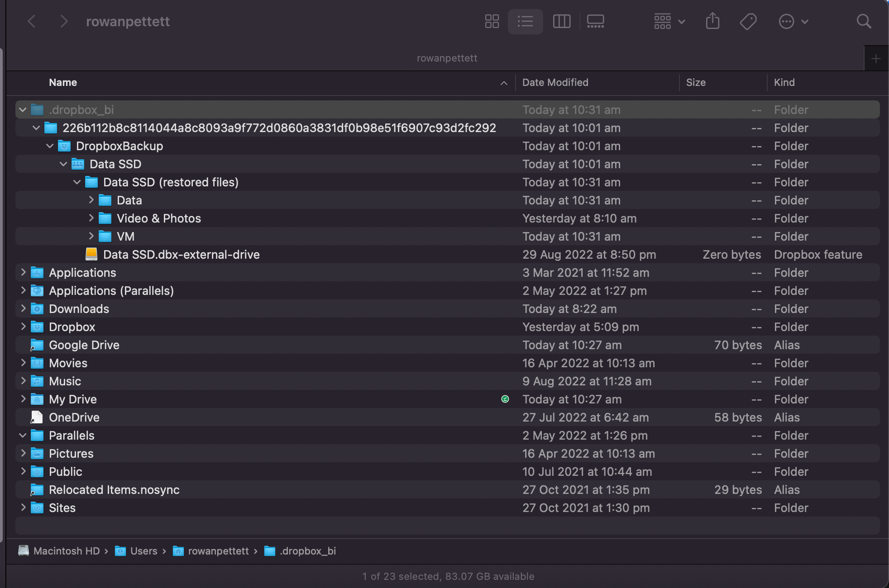889x588 pixels.
Task: Open the Tags editor icon
Action: pyautogui.click(x=748, y=21)
